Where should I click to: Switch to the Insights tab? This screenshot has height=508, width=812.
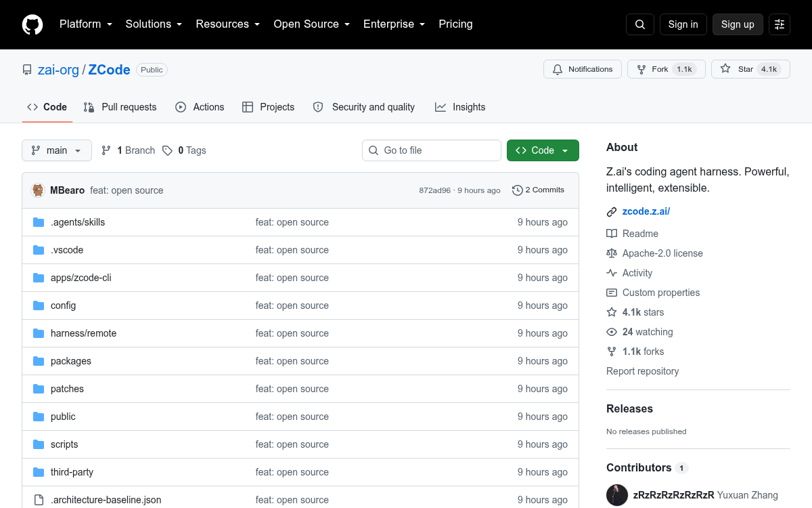460,107
